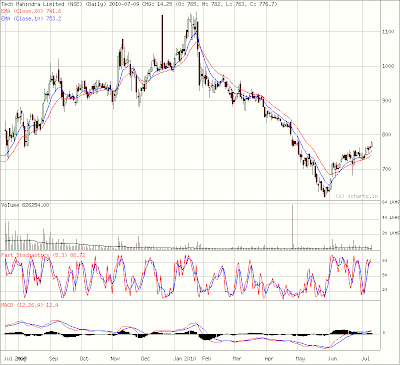Click the EMA (Close,20) 741.6 legend

click(x=31, y=11)
